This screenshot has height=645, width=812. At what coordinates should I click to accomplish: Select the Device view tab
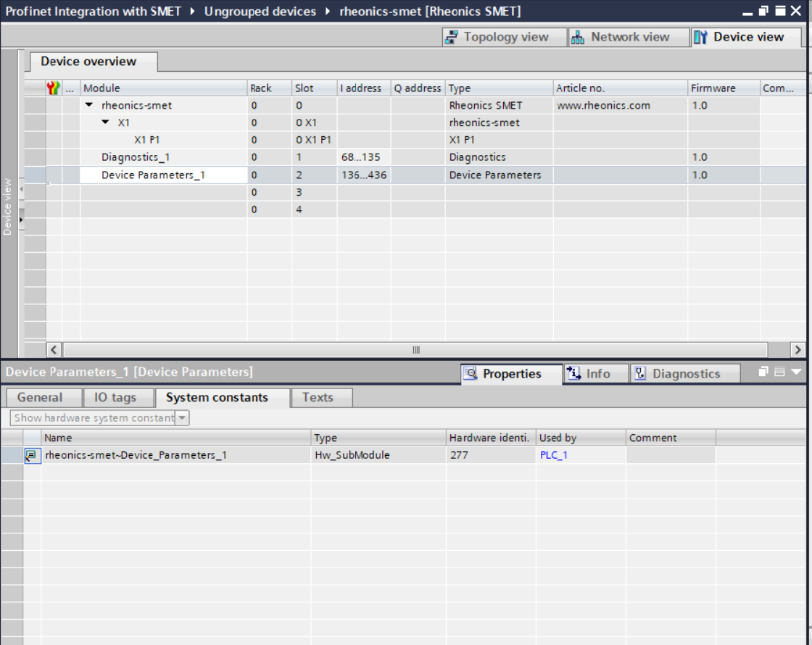pyautogui.click(x=746, y=37)
